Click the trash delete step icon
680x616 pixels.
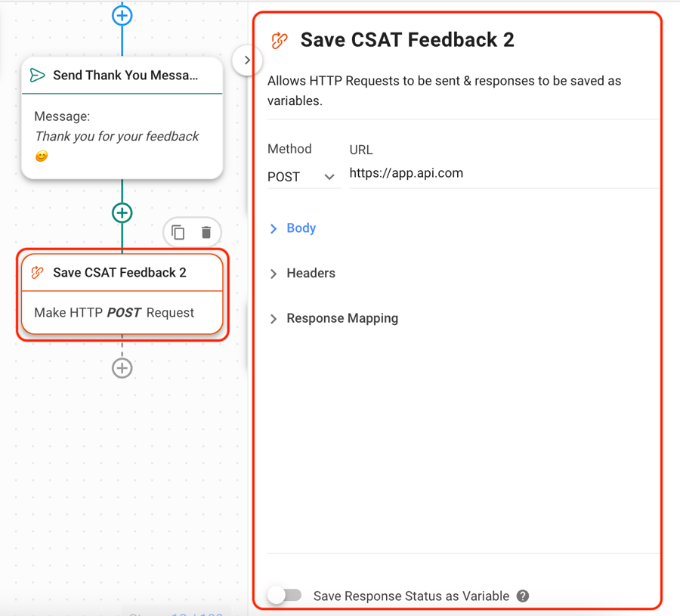206,232
